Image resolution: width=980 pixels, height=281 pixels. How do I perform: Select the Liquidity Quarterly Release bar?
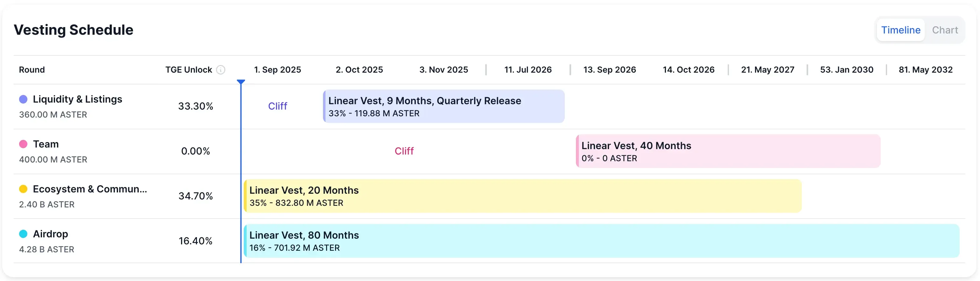444,106
